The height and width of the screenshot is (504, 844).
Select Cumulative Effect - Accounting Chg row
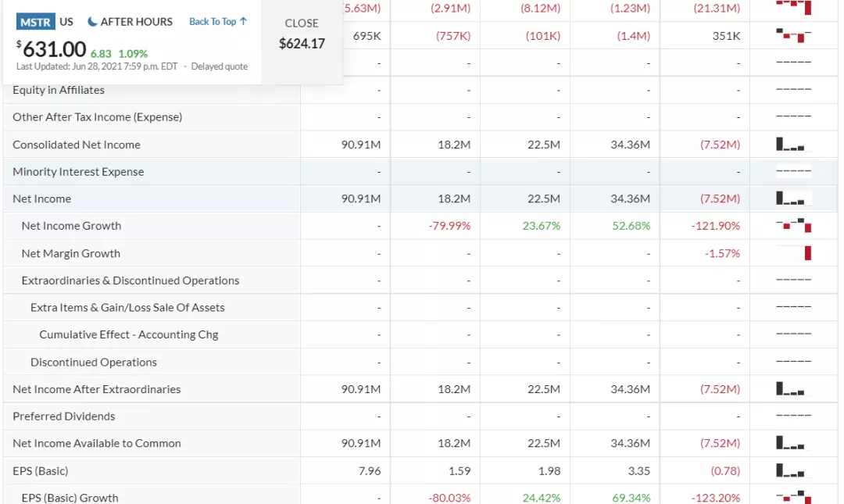[x=129, y=334]
